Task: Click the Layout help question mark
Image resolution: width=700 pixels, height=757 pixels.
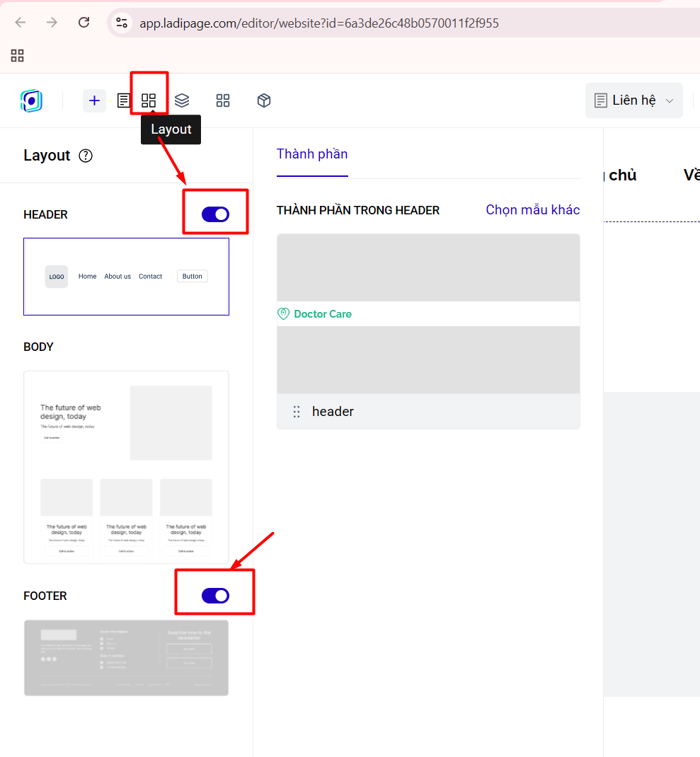Action: (86, 156)
